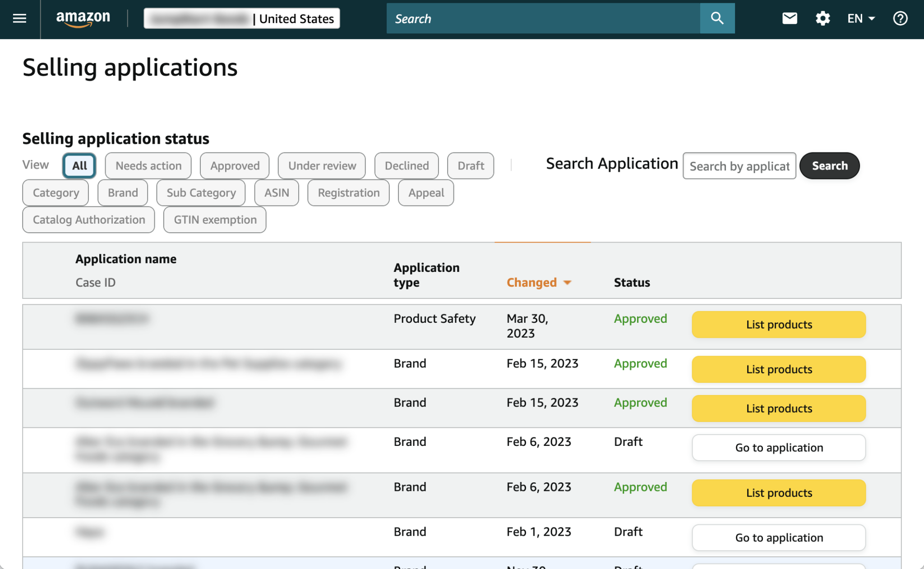Open the Changed column sort dropdown

point(540,282)
